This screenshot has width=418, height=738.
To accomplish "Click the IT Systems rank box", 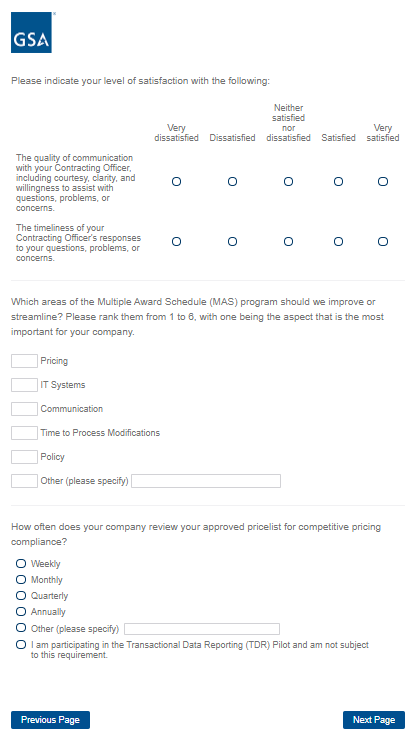I will pyautogui.click(x=24, y=385).
